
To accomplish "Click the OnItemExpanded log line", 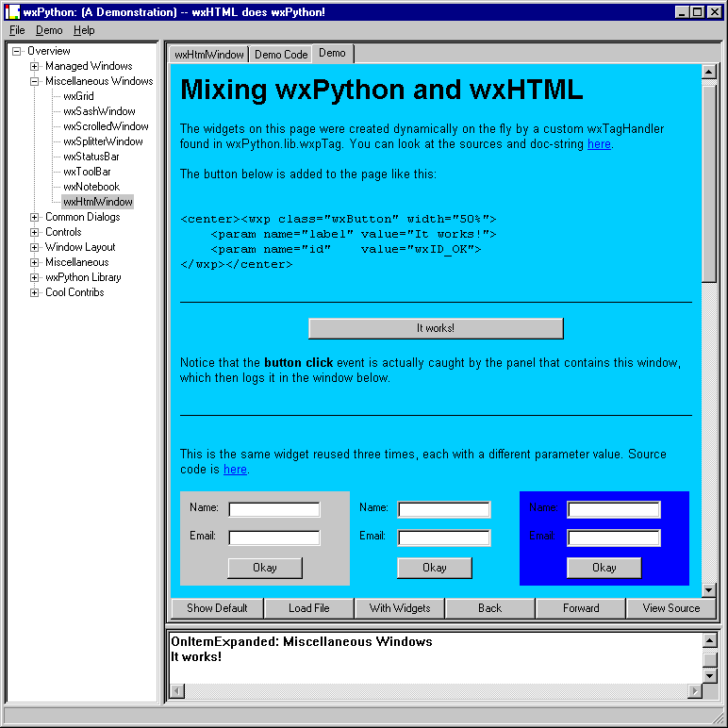I will tap(302, 641).
